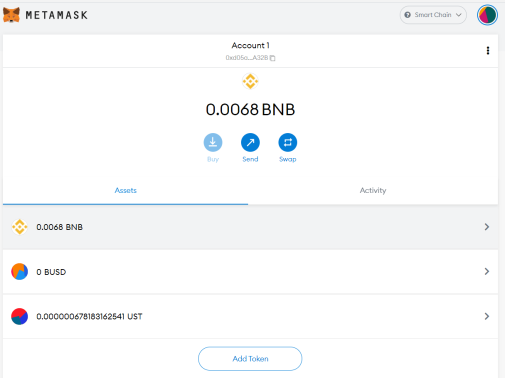Screen dimensions: 505x378
Task: Click the help icon in network selector
Action: point(407,15)
